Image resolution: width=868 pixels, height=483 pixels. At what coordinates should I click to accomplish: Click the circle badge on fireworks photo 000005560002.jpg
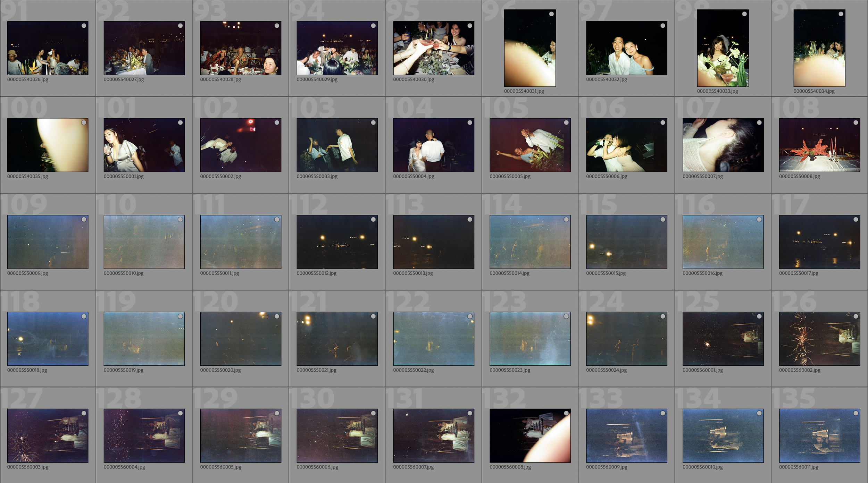(x=856, y=316)
